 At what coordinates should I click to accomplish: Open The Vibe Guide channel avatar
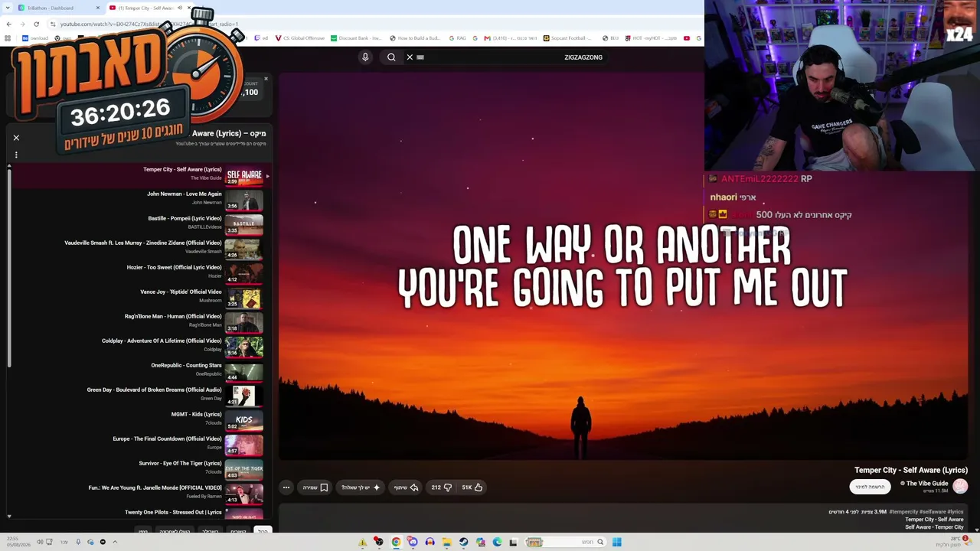960,486
